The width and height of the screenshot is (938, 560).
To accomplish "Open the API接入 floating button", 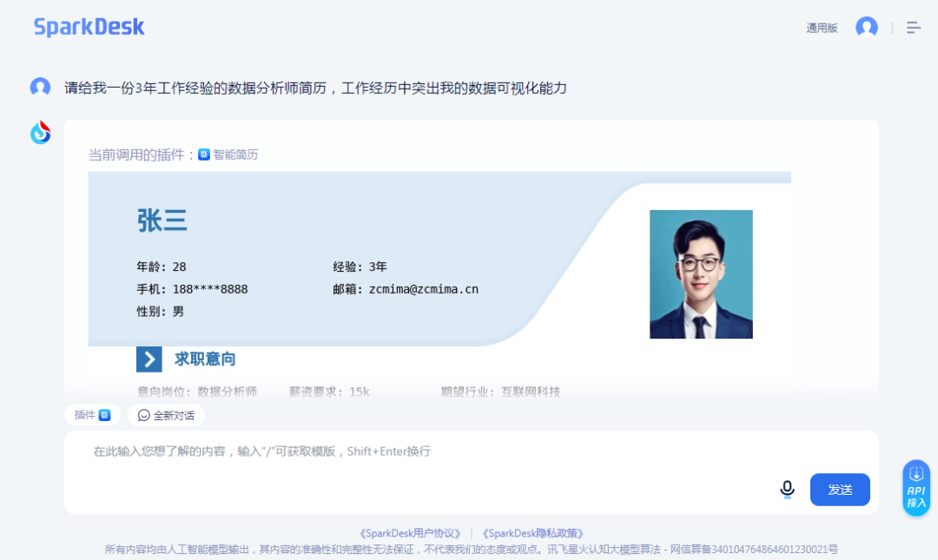I will [x=916, y=488].
